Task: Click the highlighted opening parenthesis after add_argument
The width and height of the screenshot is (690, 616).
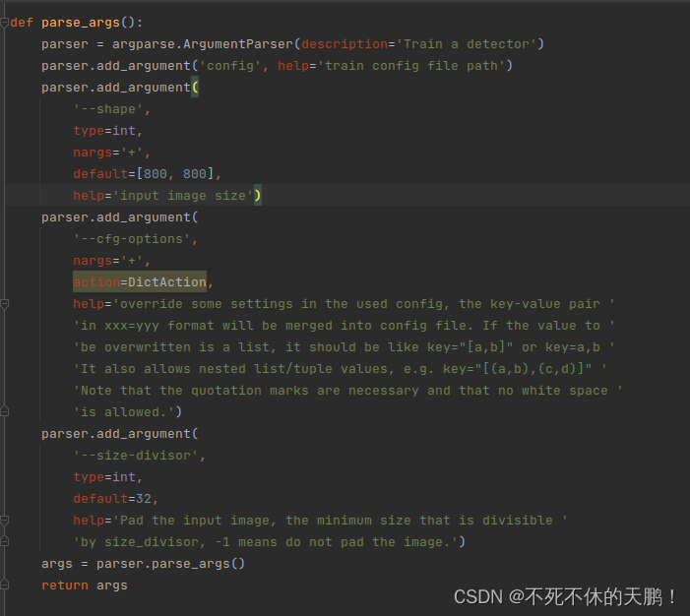Action: pos(195,87)
